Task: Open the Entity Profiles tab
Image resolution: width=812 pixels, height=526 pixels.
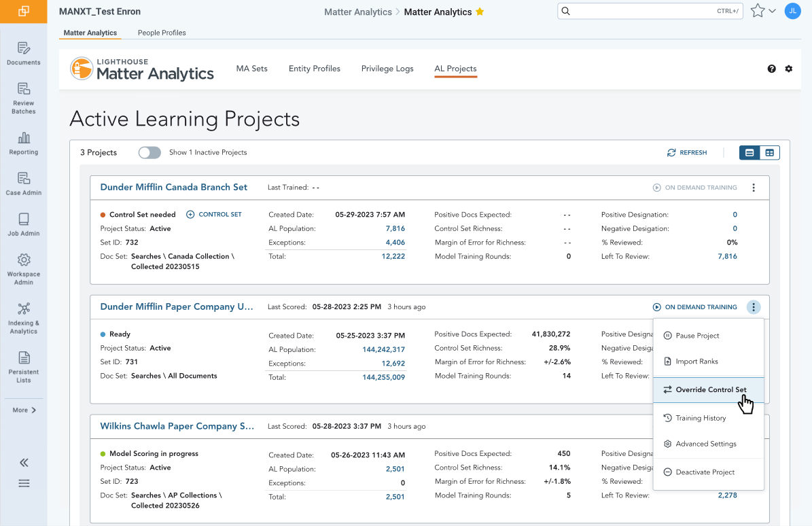Action: coord(315,69)
